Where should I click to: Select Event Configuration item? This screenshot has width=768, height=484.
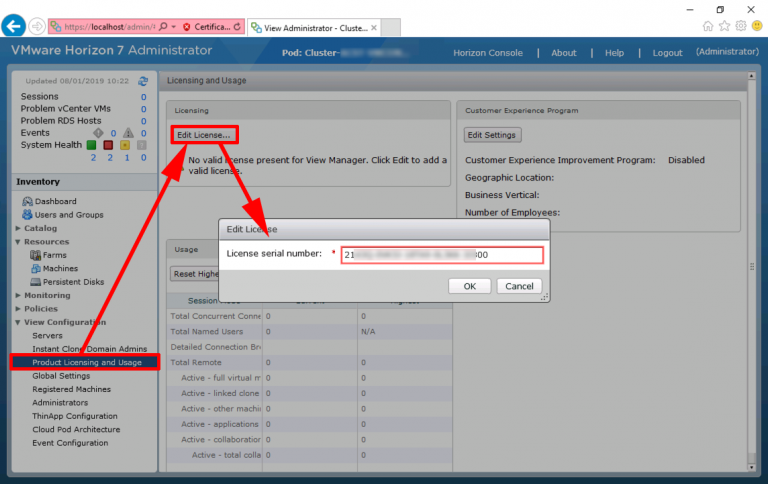click(x=71, y=443)
